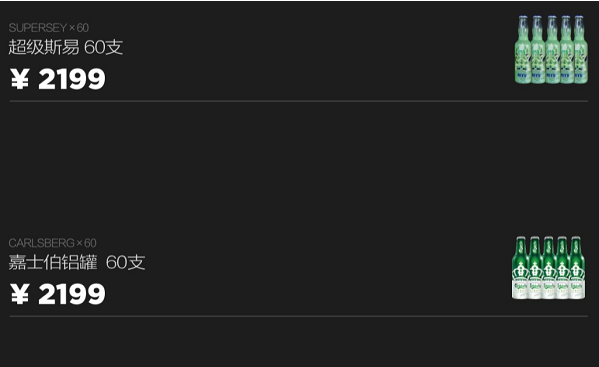Select the SUPERSEY × 60 label
The height and width of the screenshot is (367, 599).
pyautogui.click(x=49, y=27)
